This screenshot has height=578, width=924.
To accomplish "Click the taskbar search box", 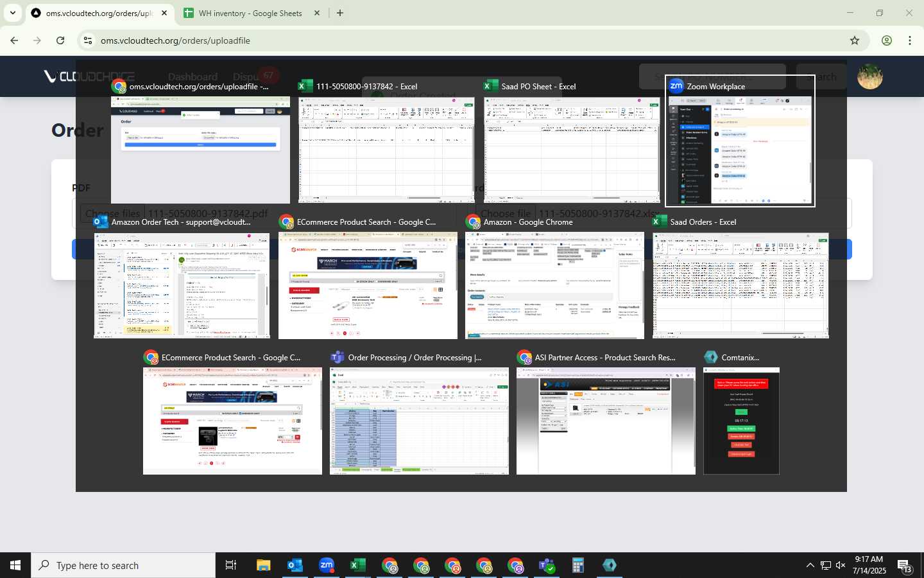I will point(123,565).
